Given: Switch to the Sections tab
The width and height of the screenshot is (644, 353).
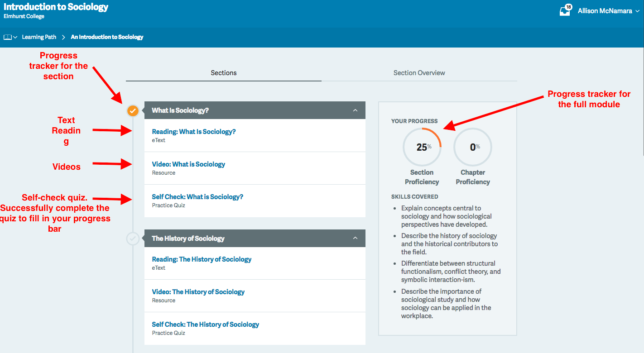Looking at the screenshot, I should pos(224,73).
